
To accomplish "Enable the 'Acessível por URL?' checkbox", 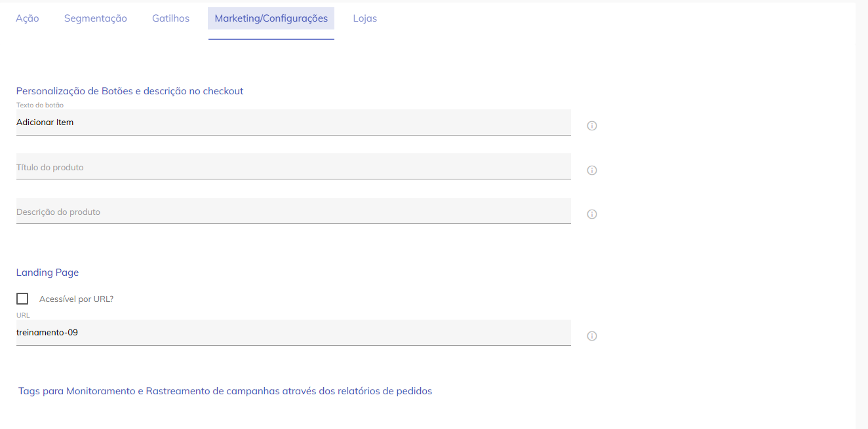I will click(22, 299).
